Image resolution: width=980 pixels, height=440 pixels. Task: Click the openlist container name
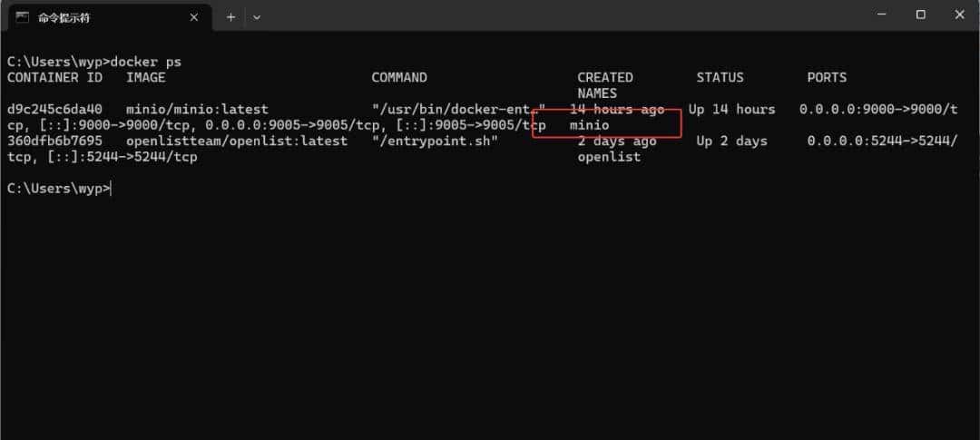pos(609,157)
